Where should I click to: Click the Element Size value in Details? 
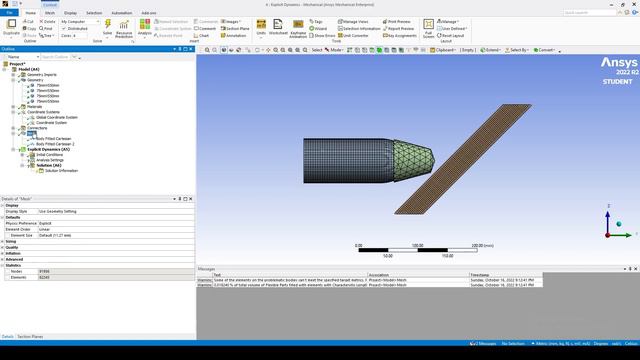116,236
